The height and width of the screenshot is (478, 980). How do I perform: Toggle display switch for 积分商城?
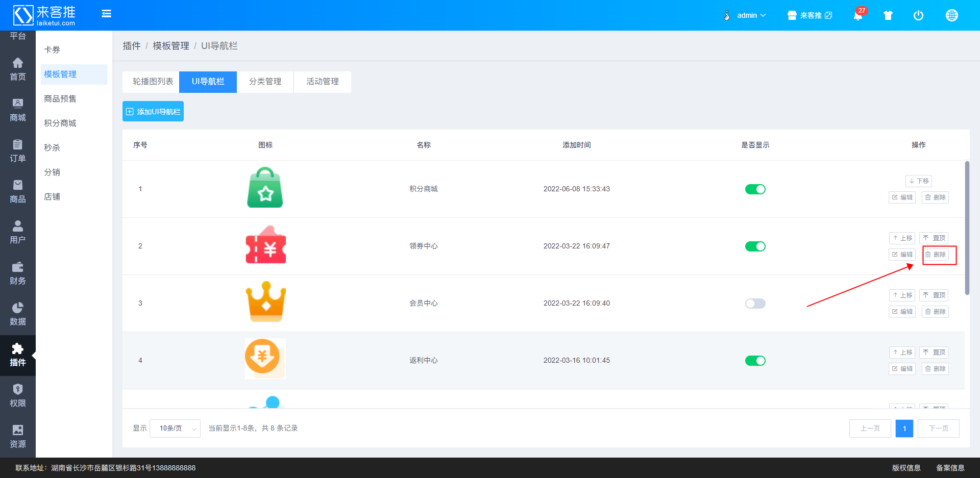755,189
